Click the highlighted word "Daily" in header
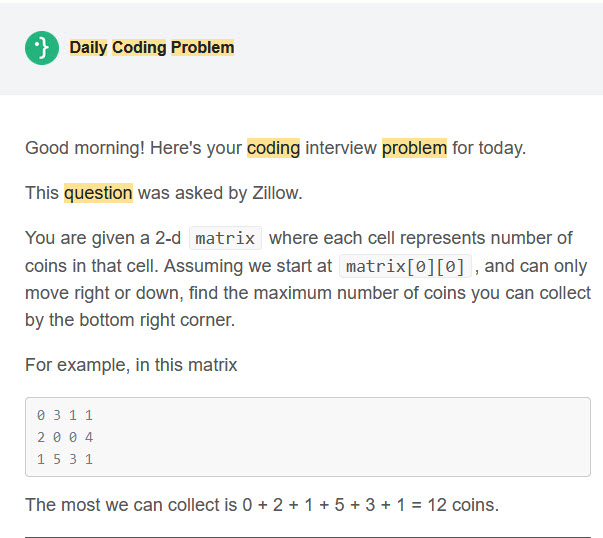The width and height of the screenshot is (603, 538). 88,48
